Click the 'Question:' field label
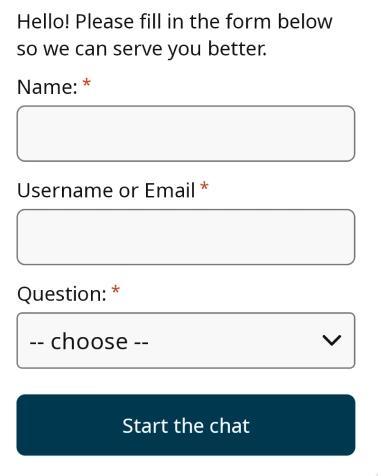This screenshot has height=476, width=378. tap(62, 295)
